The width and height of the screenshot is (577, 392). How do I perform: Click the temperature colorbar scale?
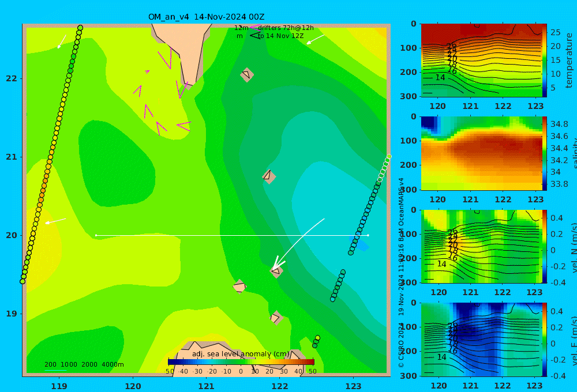click(545, 61)
